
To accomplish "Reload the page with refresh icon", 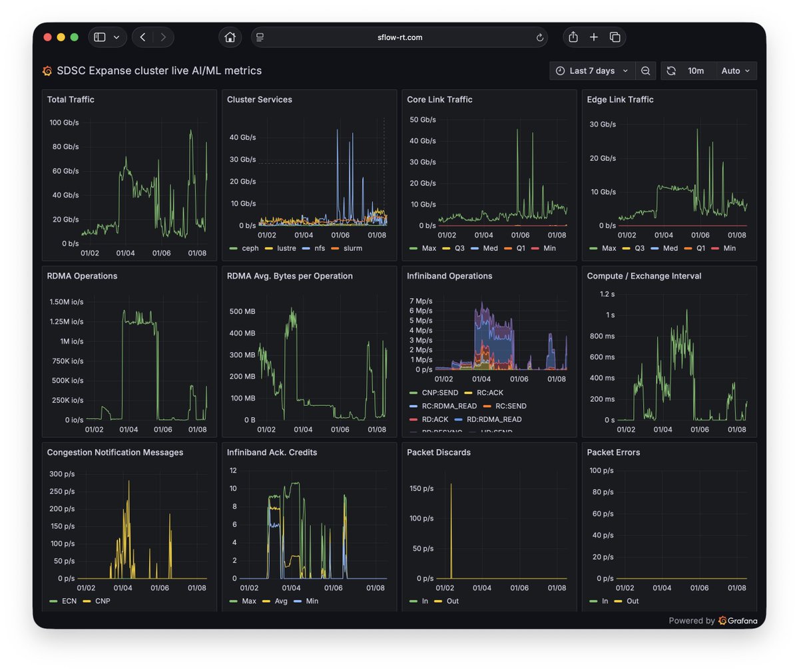I will coord(539,37).
